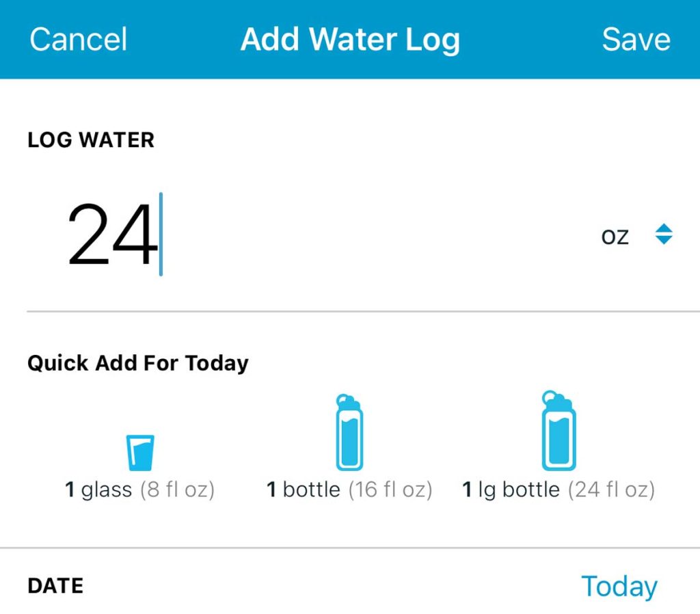Cancel adding the water log

(x=79, y=39)
